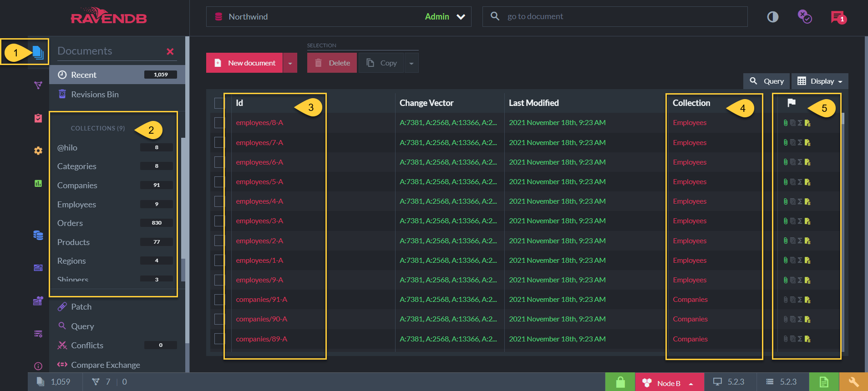Click the Change Vector column header
This screenshot has width=868, height=391.
[426, 103]
